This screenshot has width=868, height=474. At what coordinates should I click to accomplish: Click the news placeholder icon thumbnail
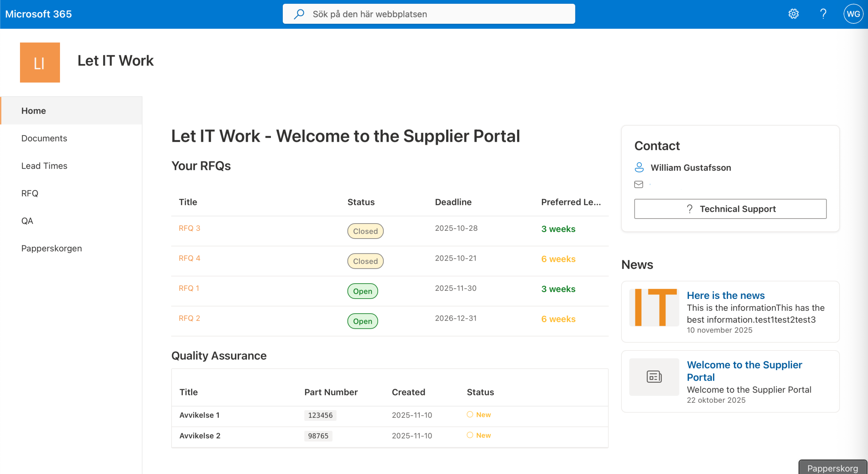(654, 377)
